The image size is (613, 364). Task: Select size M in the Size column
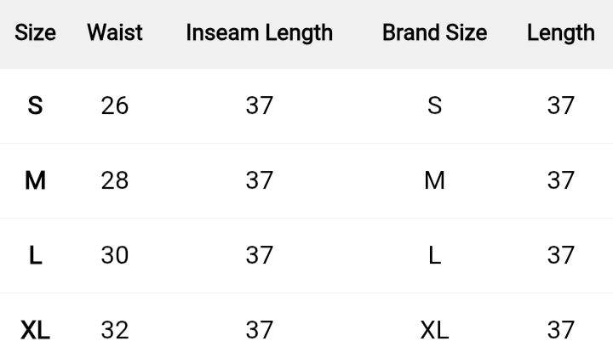coord(35,180)
